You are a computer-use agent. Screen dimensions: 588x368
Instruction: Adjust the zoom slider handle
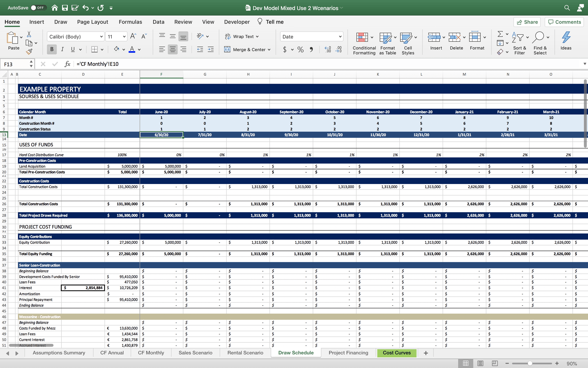530,363
